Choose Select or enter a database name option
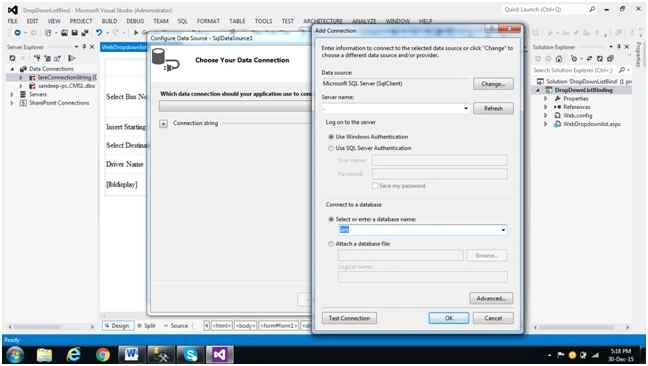Image resolution: width=648 pixels, height=366 pixels. click(x=331, y=219)
